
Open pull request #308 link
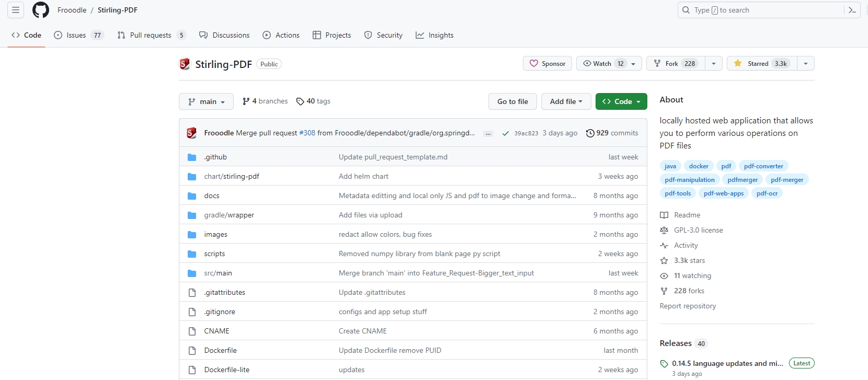(x=307, y=133)
